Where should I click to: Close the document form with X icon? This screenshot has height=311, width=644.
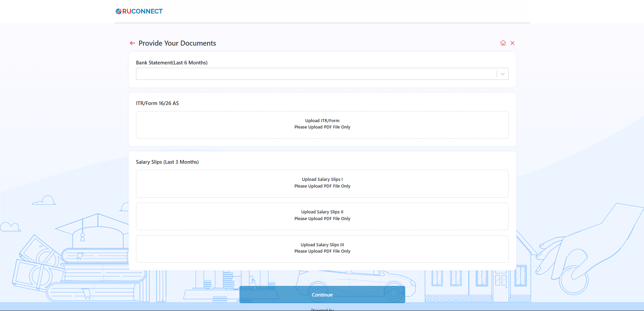512,43
